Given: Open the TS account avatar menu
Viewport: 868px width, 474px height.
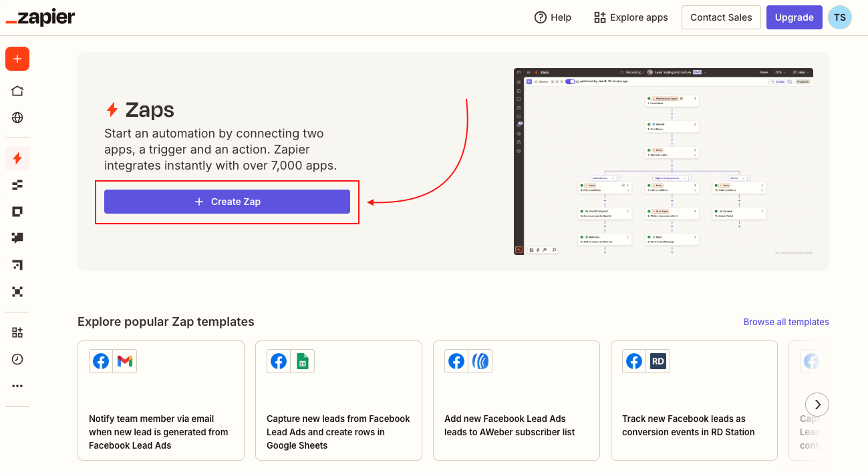Looking at the screenshot, I should click(x=839, y=17).
